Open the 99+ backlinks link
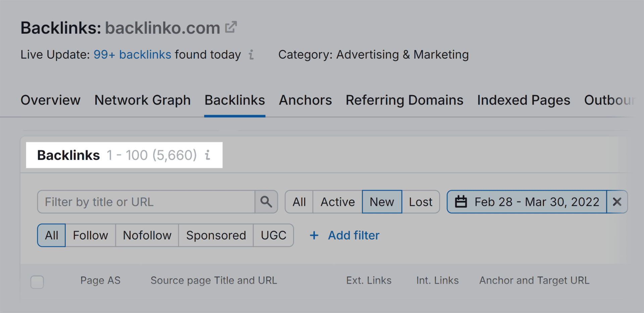Screen dimensions: 644x313 tap(132, 54)
